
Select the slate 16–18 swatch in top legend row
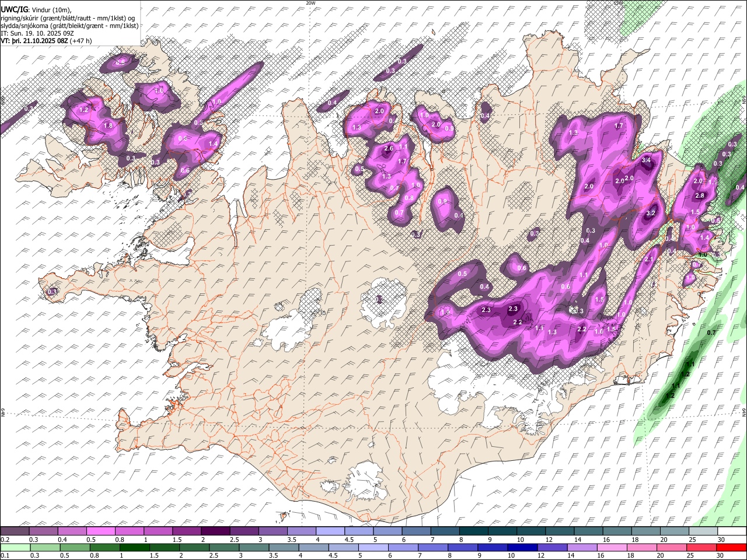pos(617,531)
